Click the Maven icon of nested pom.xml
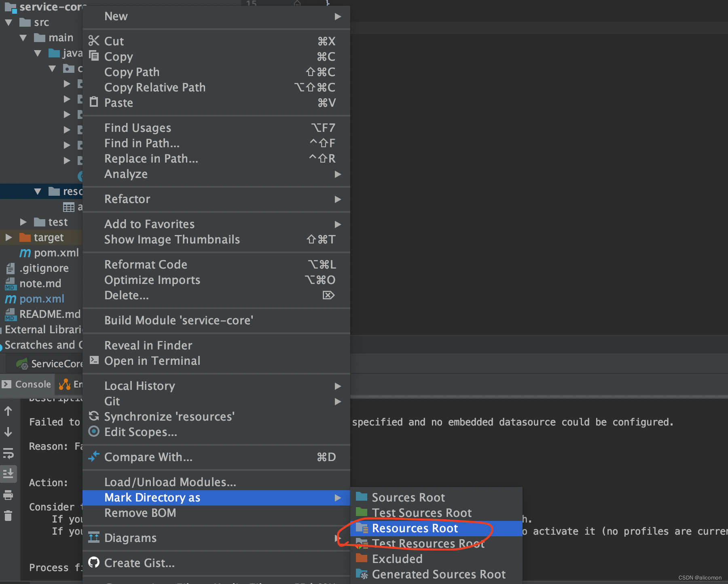 [x=25, y=253]
